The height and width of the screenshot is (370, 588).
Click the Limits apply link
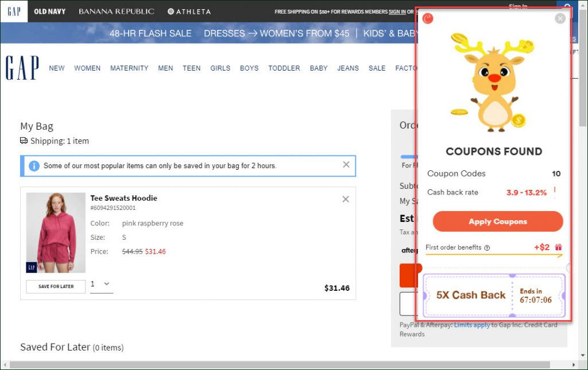[472, 325]
